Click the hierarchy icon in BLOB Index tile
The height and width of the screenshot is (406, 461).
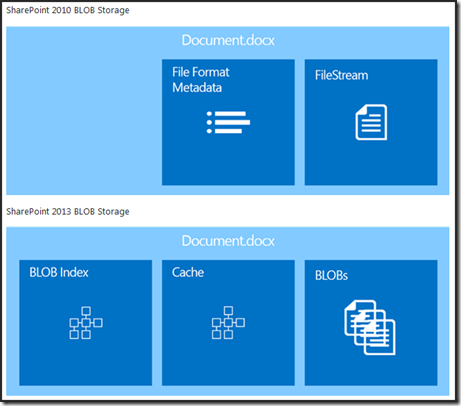(86, 323)
